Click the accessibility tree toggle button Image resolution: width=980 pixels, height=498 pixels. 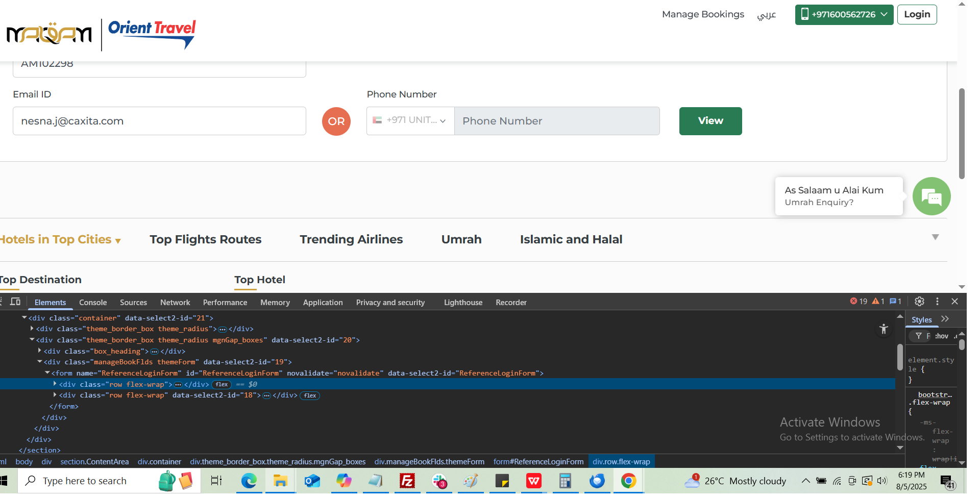[884, 329]
